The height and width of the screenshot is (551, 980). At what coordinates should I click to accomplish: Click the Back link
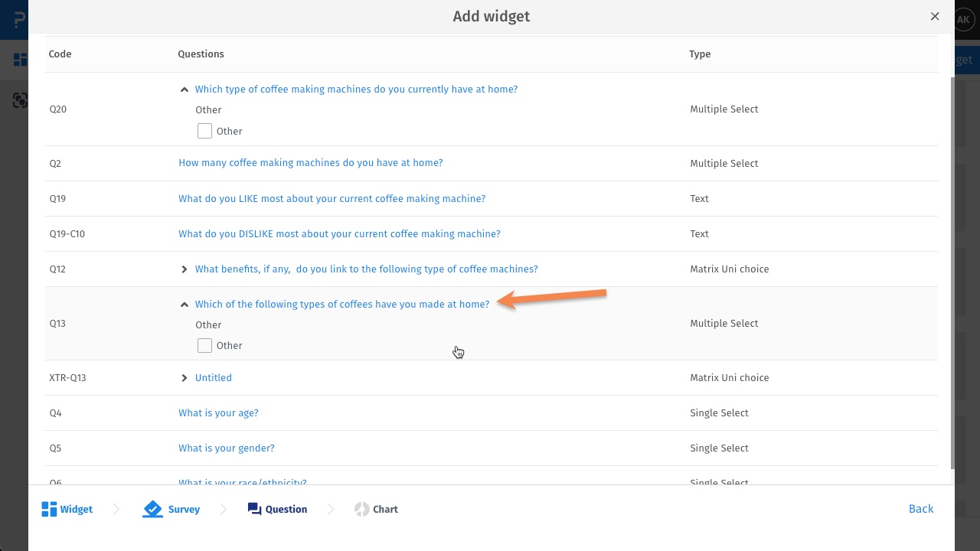click(921, 508)
